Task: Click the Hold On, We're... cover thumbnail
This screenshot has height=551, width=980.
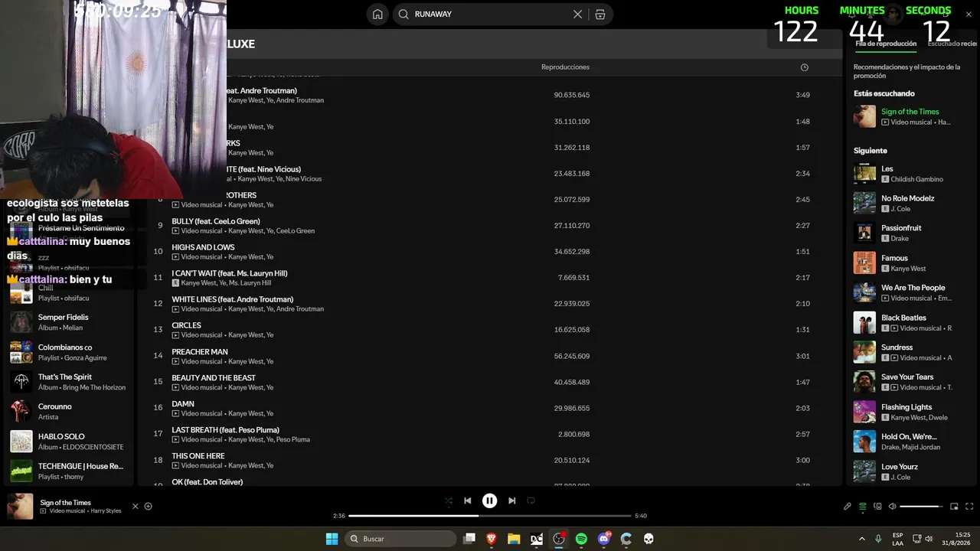Action: tap(864, 442)
